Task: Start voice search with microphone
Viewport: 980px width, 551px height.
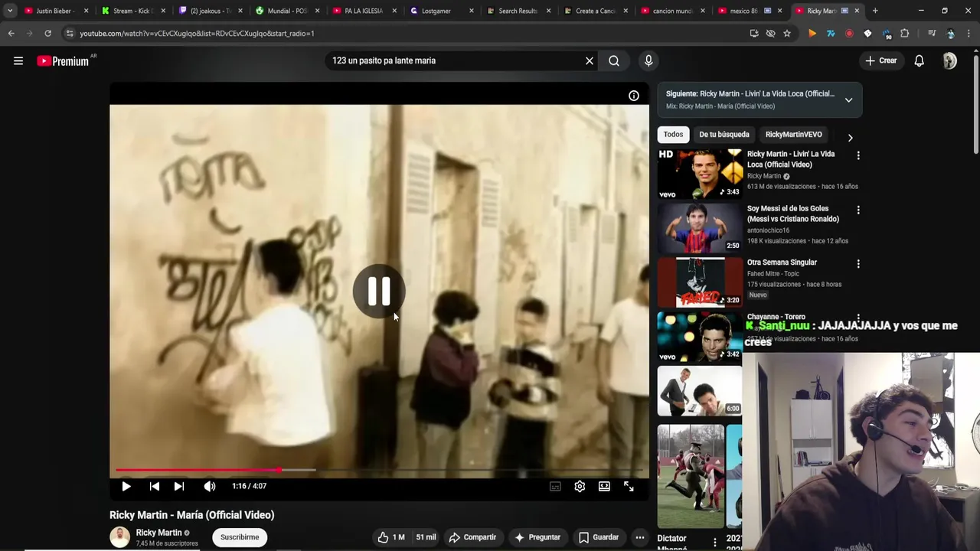Action: (648, 60)
